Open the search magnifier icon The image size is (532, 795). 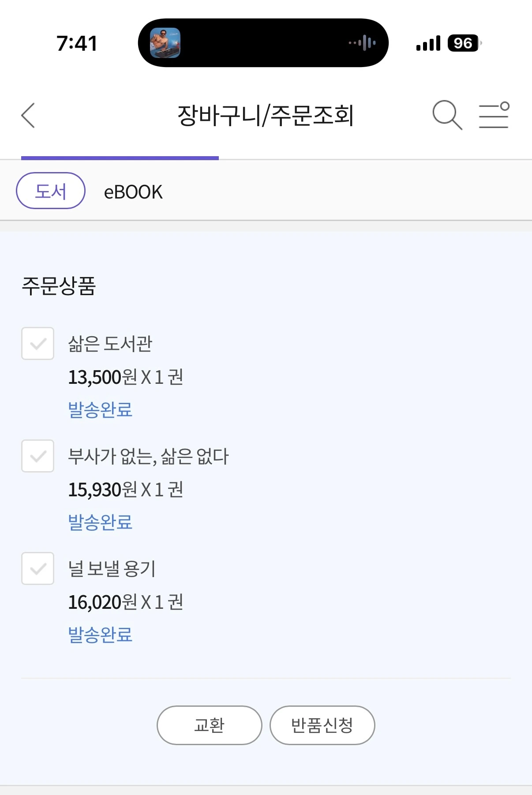pyautogui.click(x=447, y=115)
